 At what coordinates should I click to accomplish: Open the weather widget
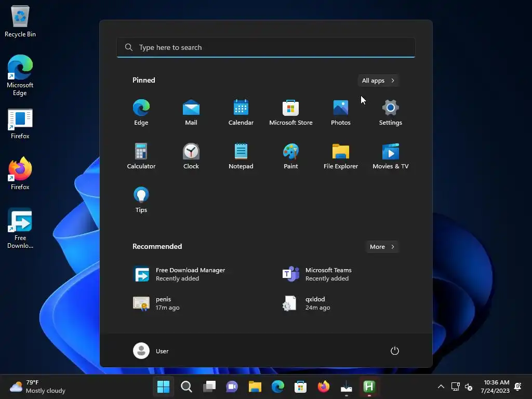tap(37, 387)
